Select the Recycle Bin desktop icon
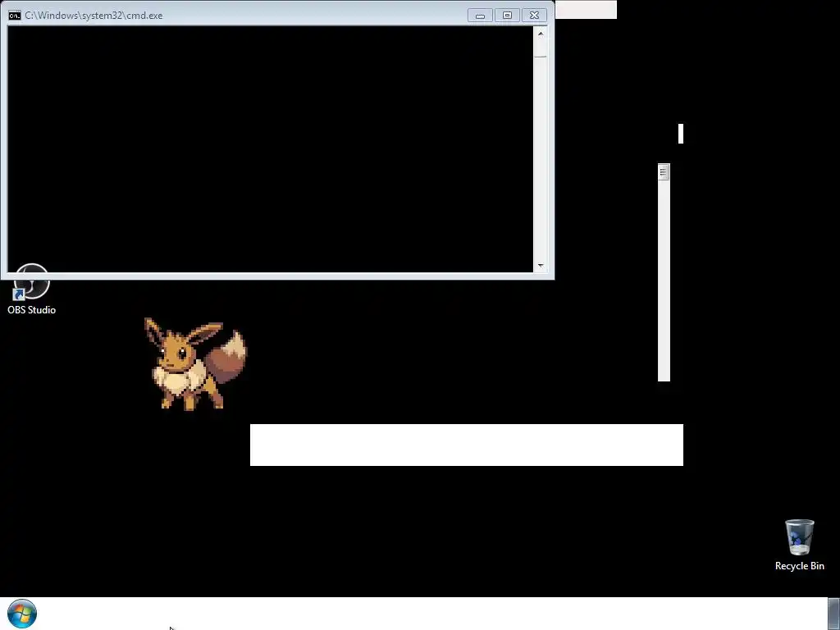Screen dimensions: 840x630 pyautogui.click(x=799, y=545)
